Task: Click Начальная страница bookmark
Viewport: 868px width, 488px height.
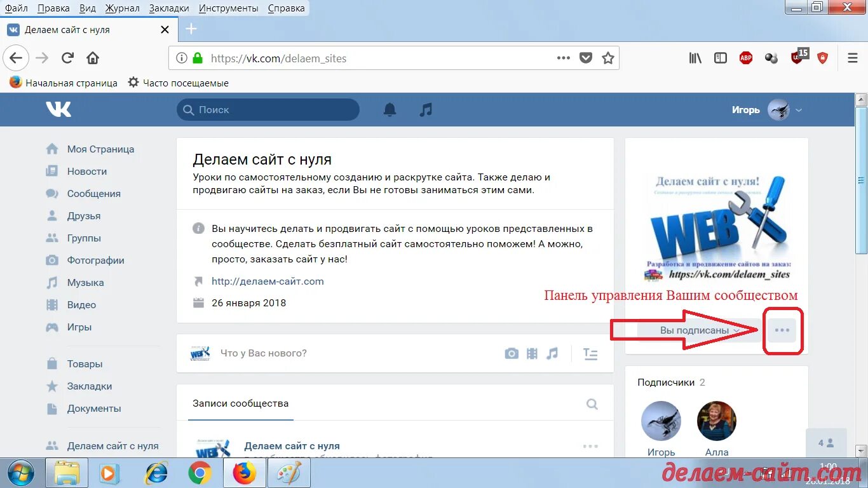Action: point(64,83)
